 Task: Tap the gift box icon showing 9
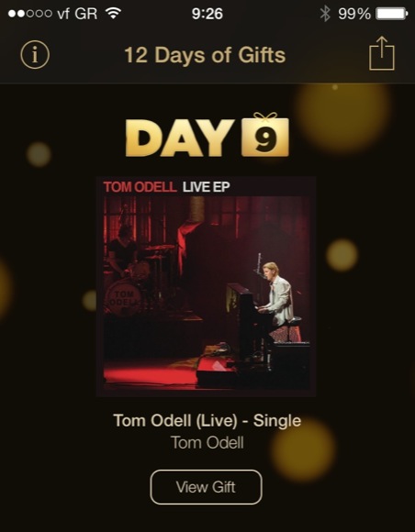pos(265,134)
